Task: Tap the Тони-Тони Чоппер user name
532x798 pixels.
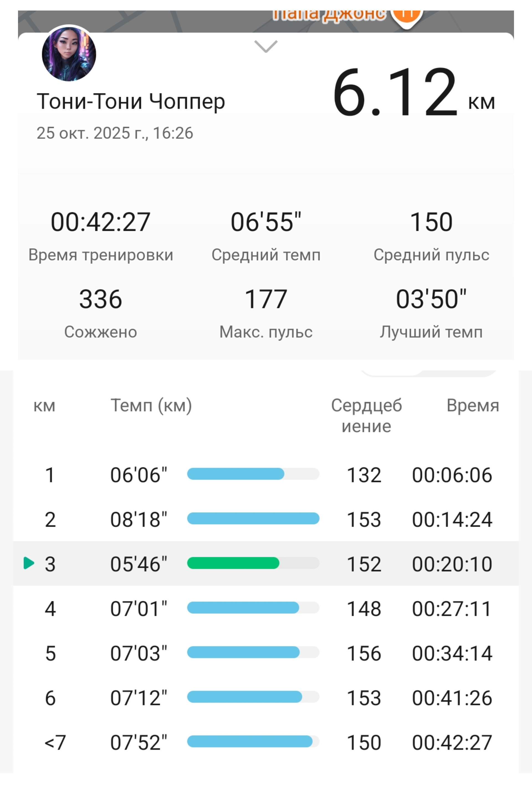Action: pyautogui.click(x=131, y=101)
